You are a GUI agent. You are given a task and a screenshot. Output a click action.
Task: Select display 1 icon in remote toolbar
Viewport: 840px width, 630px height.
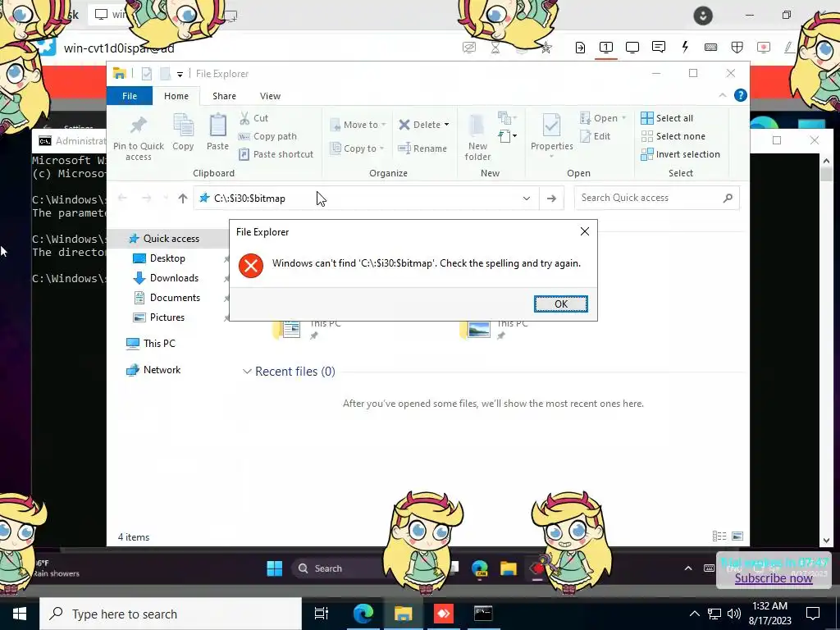606,48
